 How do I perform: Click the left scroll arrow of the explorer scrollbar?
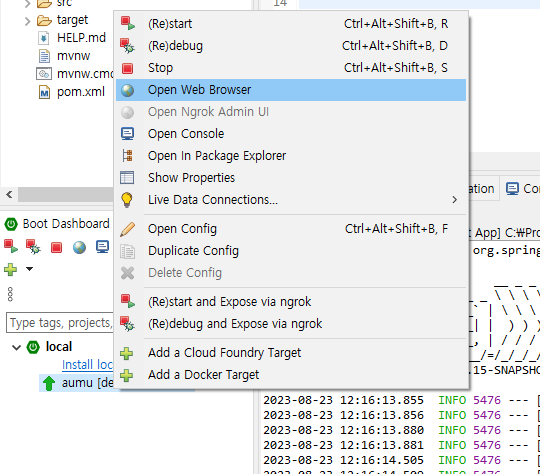[x=9, y=195]
